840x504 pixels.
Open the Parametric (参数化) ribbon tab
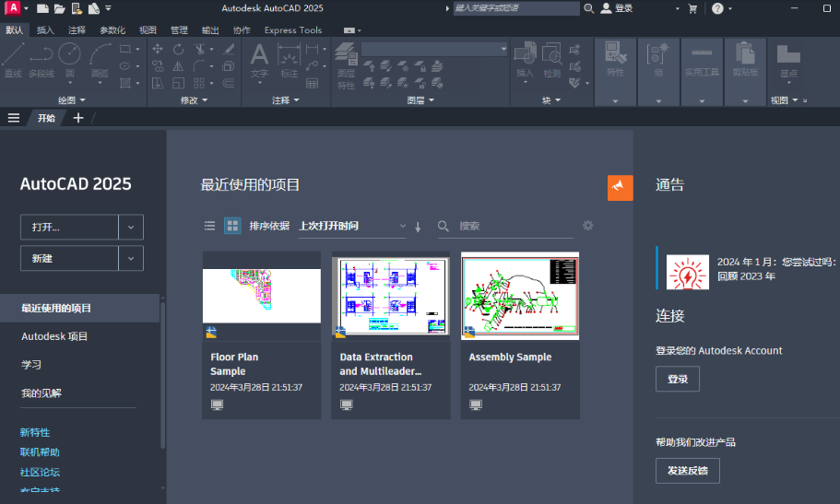pyautogui.click(x=112, y=30)
